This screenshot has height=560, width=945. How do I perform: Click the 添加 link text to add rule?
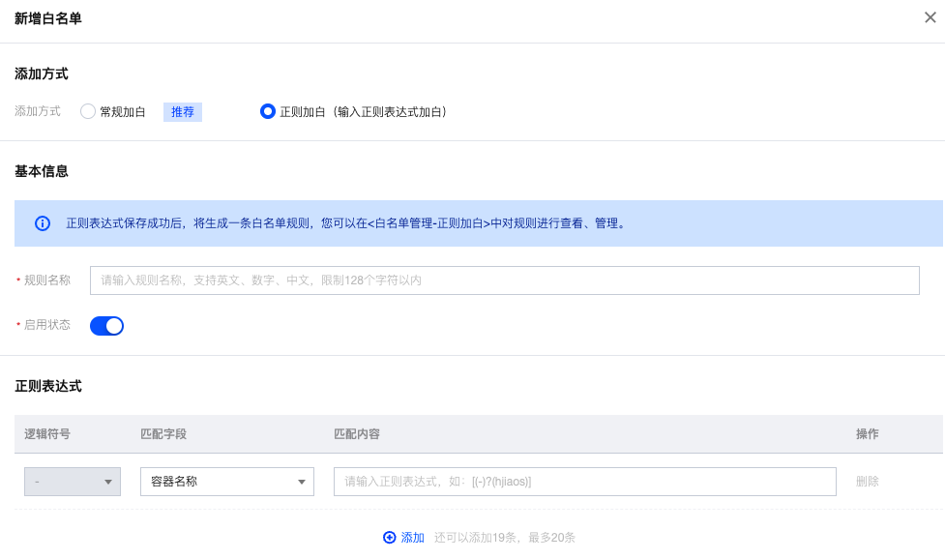click(413, 538)
